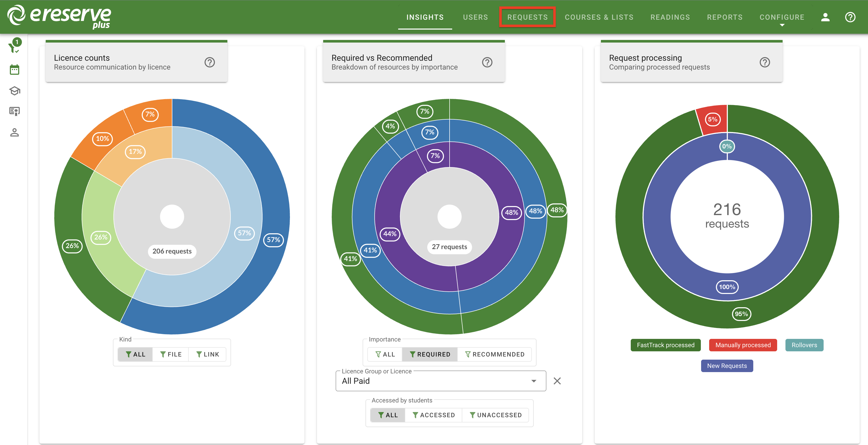Select the UNACCESSED students filter

coord(495,415)
